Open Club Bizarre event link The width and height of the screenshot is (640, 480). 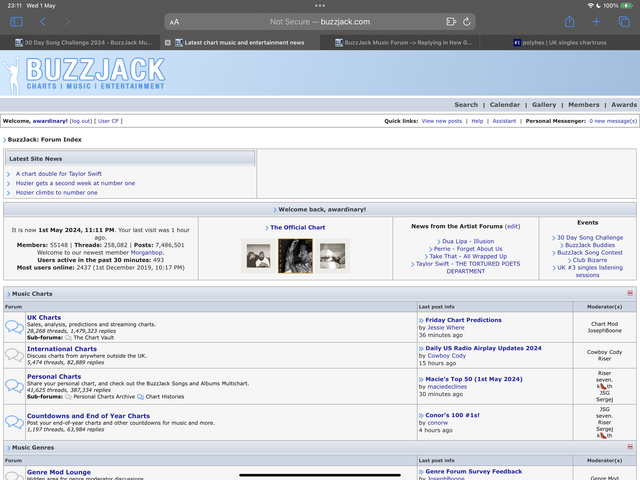[590, 260]
